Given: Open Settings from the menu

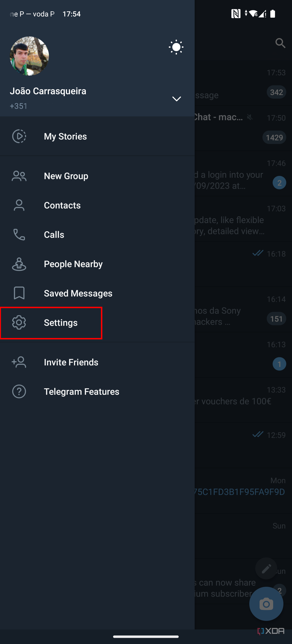Looking at the screenshot, I should (x=60, y=322).
